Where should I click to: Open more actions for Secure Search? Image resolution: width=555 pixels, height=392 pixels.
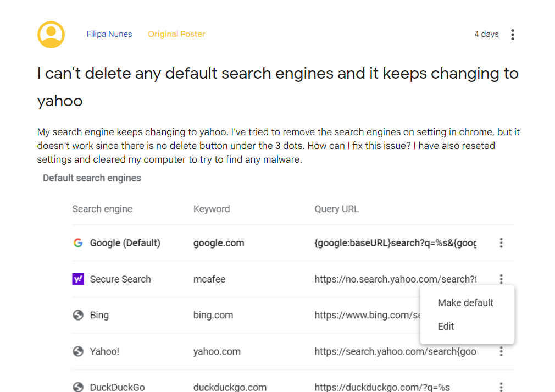pos(501,279)
